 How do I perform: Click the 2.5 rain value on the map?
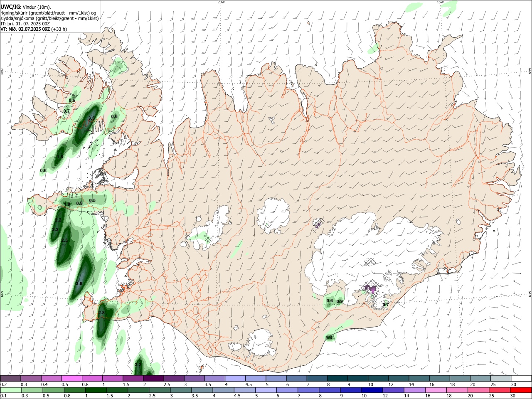(x=64, y=241)
